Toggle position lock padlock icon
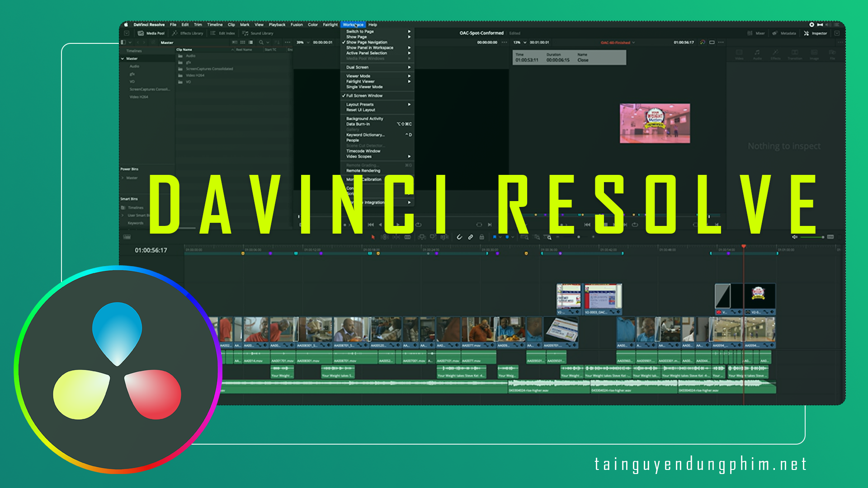This screenshot has width=868, height=488. pyautogui.click(x=482, y=237)
